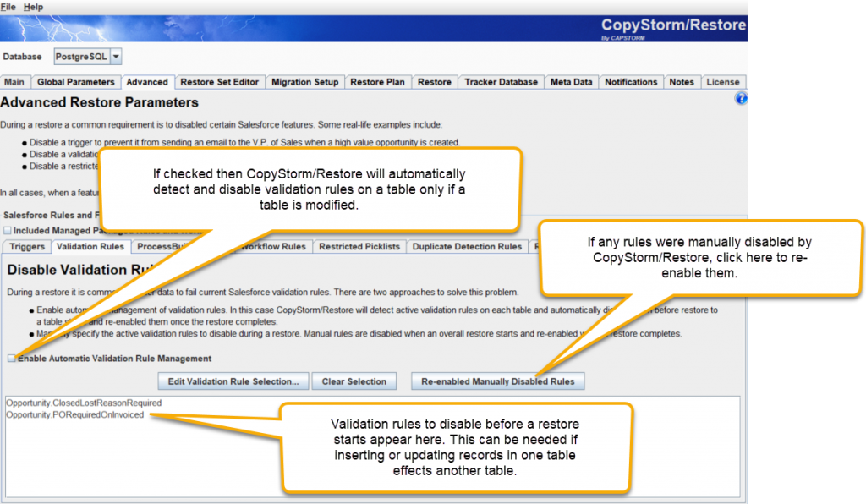Image resolution: width=866 pixels, height=504 pixels.
Task: Open the Restore Plan tab
Action: point(377,82)
